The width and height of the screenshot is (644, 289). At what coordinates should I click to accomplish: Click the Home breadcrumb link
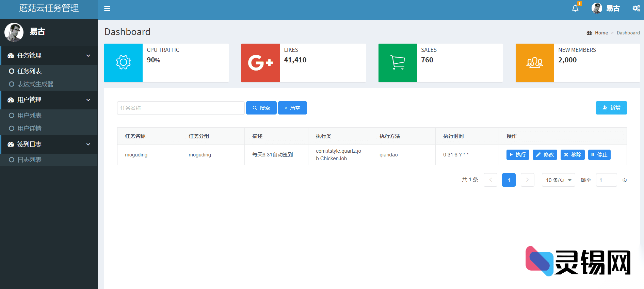601,33
